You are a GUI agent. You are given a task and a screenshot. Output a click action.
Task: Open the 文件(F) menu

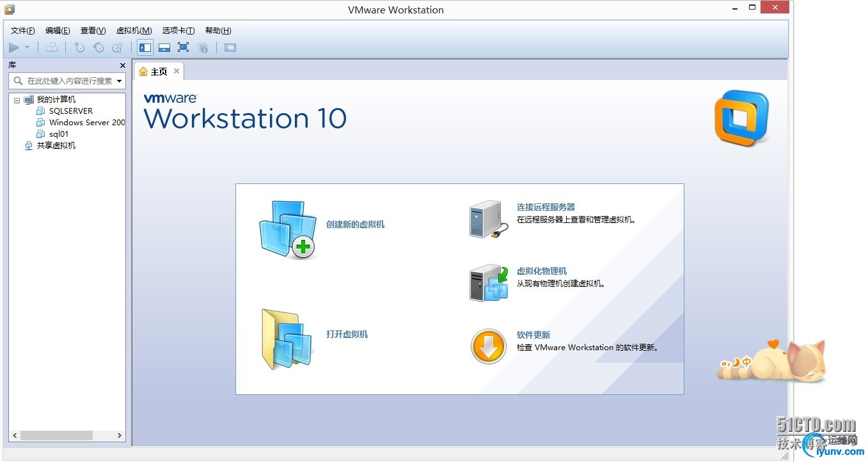pos(23,31)
